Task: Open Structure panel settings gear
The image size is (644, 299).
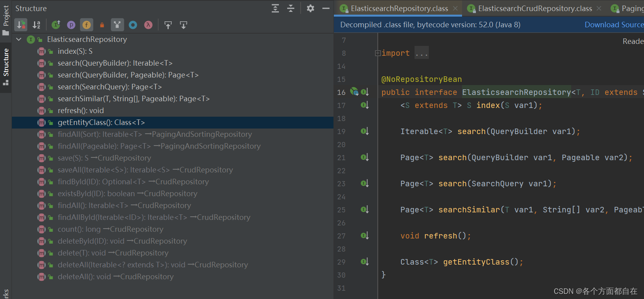Action: pos(311,8)
